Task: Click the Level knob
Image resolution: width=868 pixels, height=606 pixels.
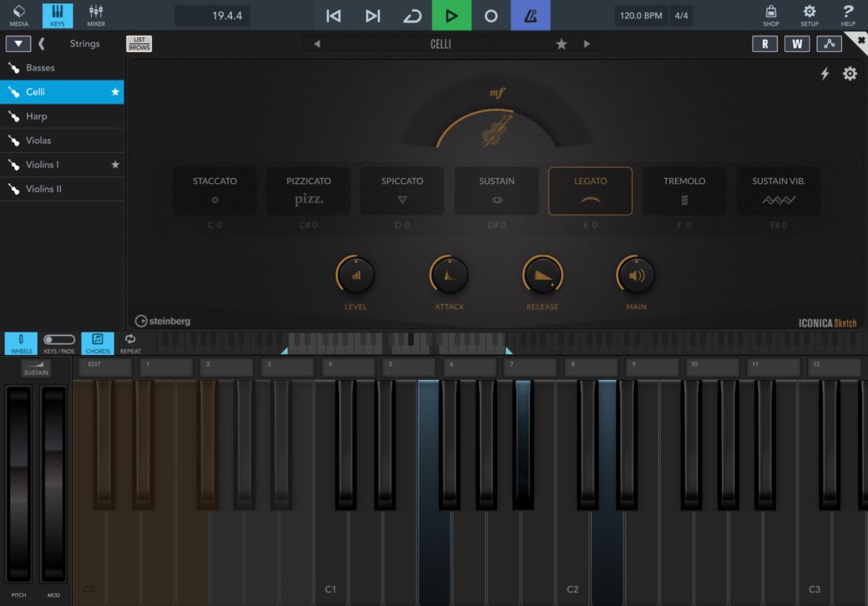Action: (x=355, y=274)
